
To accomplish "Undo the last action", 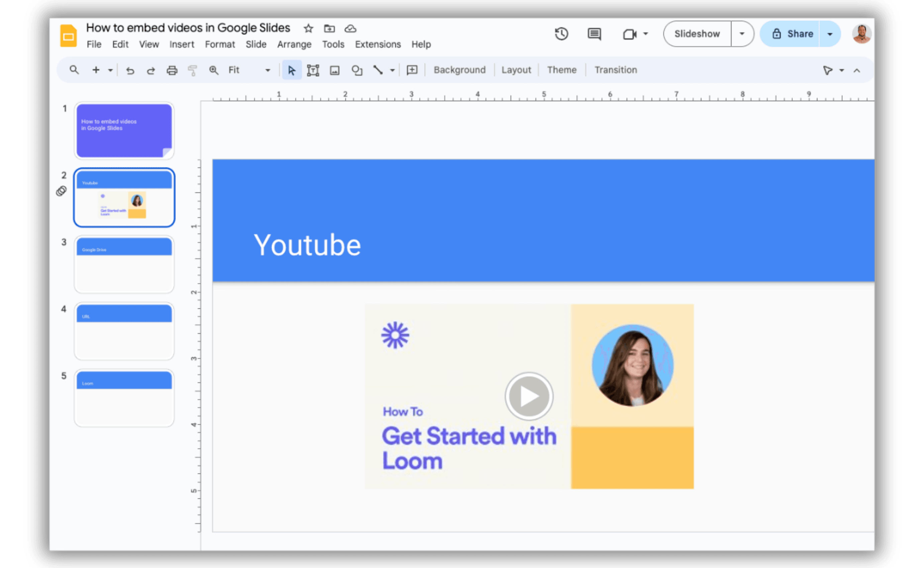I will click(130, 70).
